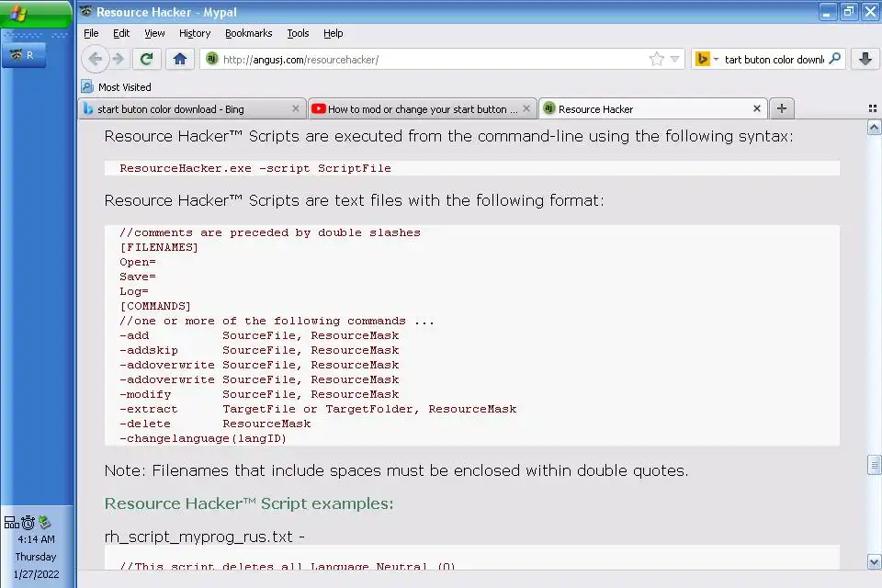Click the 'ResourceHacker.exe -script ScriptFile' line
This screenshot has height=588, width=882.
[255, 168]
